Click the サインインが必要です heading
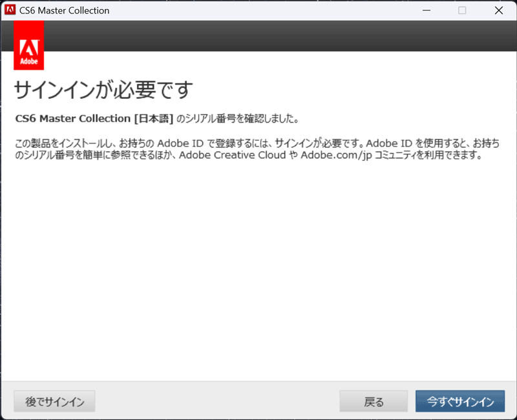Viewport: 517px width, 420px height. tap(103, 90)
